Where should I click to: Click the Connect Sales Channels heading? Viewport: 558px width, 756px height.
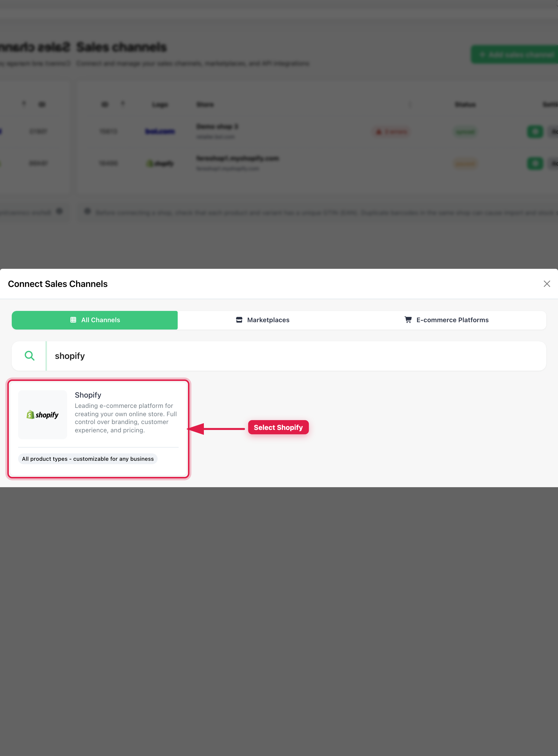point(58,284)
